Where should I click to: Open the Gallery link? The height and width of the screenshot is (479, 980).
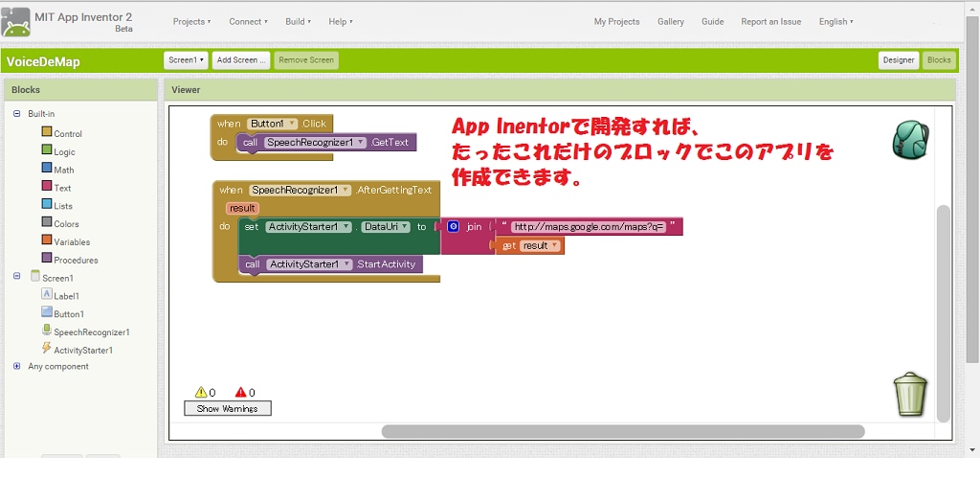click(x=671, y=21)
